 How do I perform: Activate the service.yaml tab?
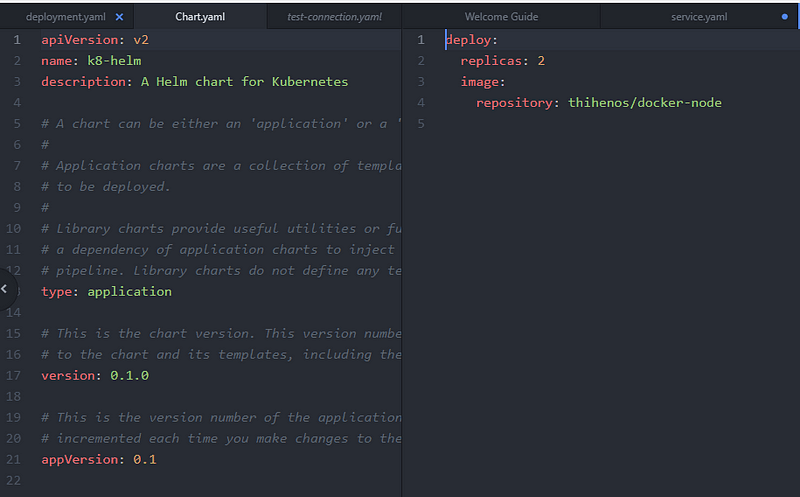(699, 17)
